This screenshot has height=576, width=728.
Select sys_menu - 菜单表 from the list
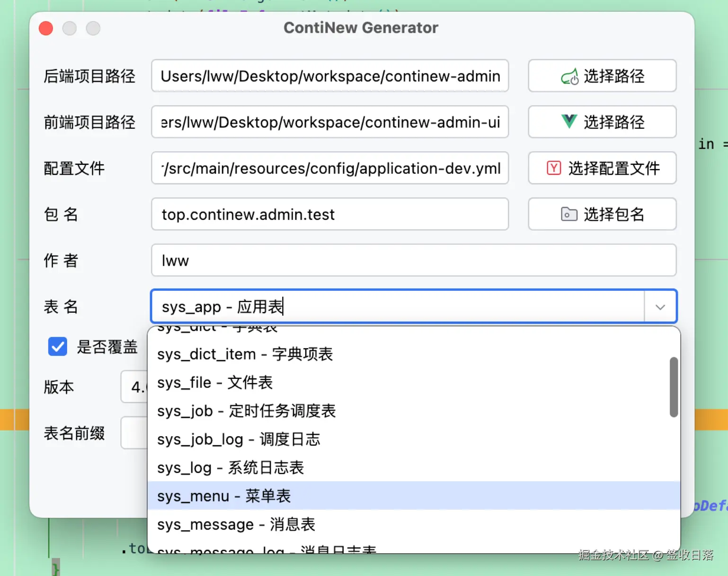pyautogui.click(x=224, y=496)
